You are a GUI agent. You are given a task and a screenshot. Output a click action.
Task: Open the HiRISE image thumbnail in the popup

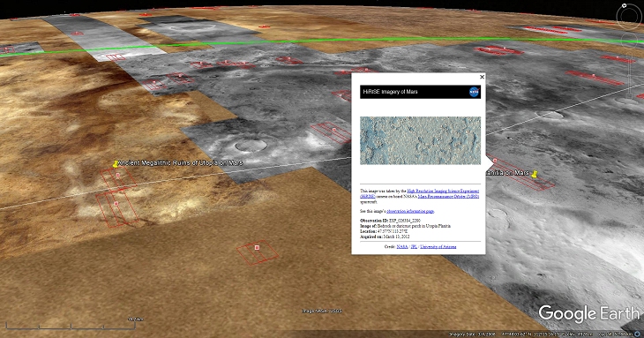click(x=420, y=140)
